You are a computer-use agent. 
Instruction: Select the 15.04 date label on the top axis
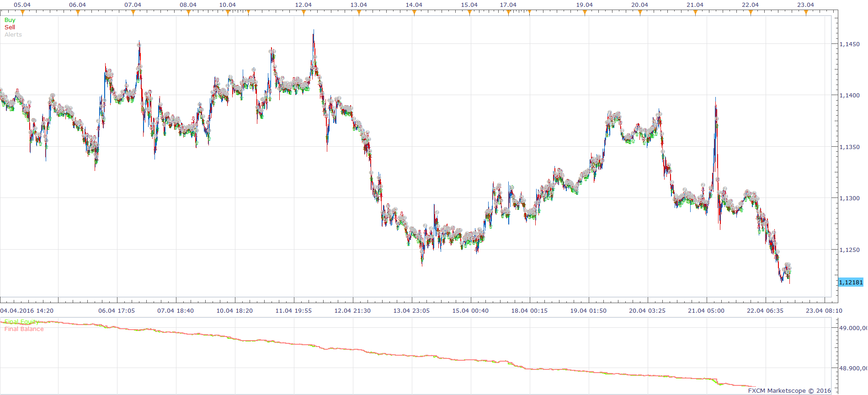469,5
